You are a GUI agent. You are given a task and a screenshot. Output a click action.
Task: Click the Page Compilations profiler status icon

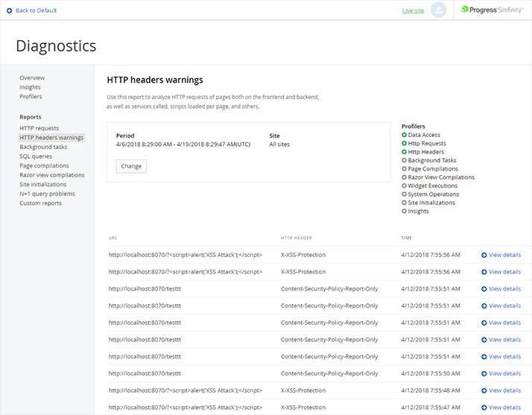coord(404,168)
